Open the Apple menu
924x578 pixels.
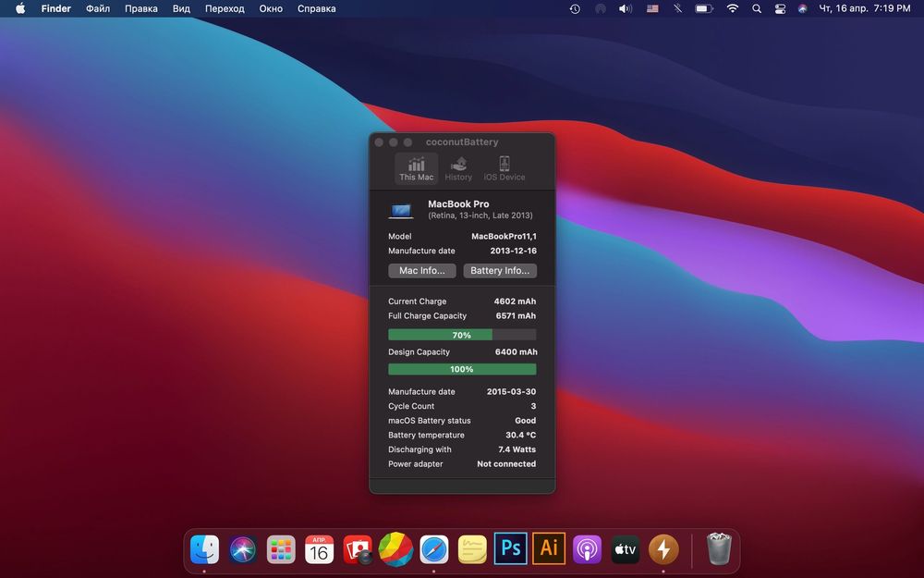pyautogui.click(x=20, y=8)
